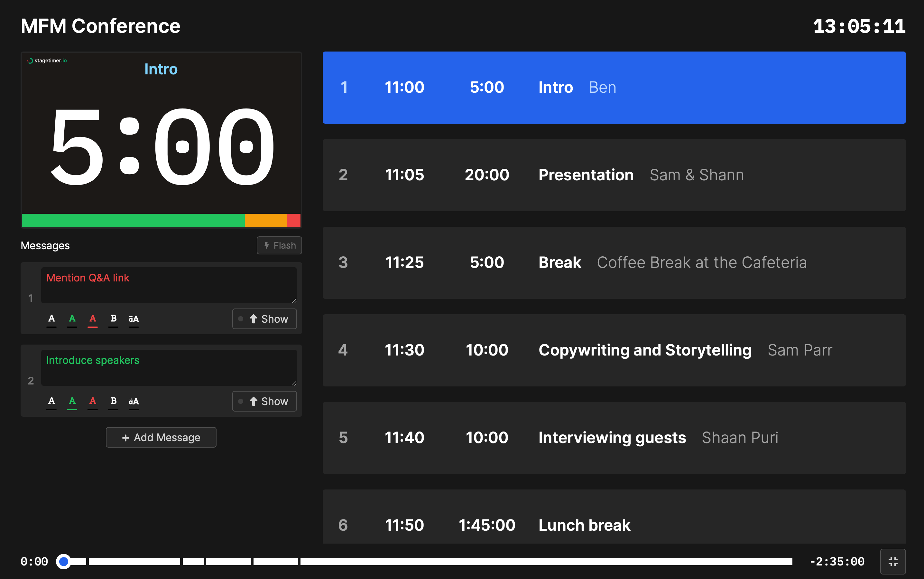
Task: Click red underline text style in message 1
Action: 93,318
